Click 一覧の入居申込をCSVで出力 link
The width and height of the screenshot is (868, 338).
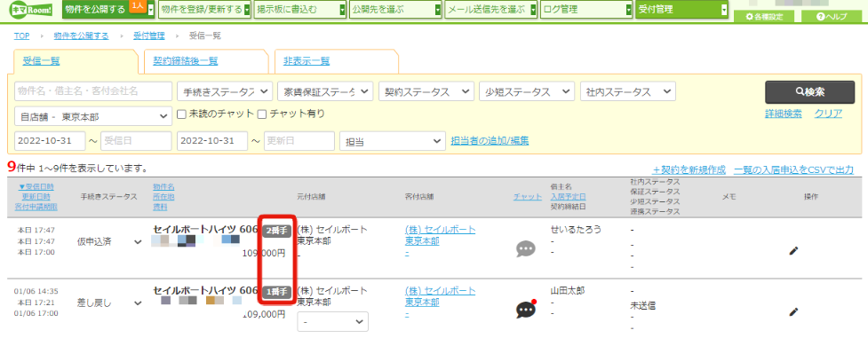(x=794, y=170)
